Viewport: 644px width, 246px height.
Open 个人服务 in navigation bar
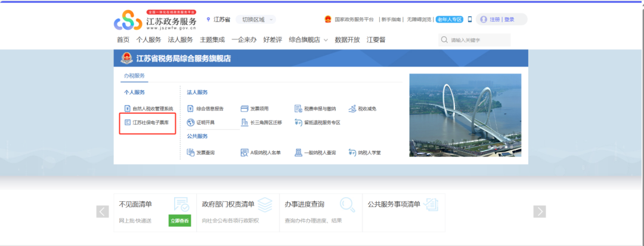(x=148, y=40)
